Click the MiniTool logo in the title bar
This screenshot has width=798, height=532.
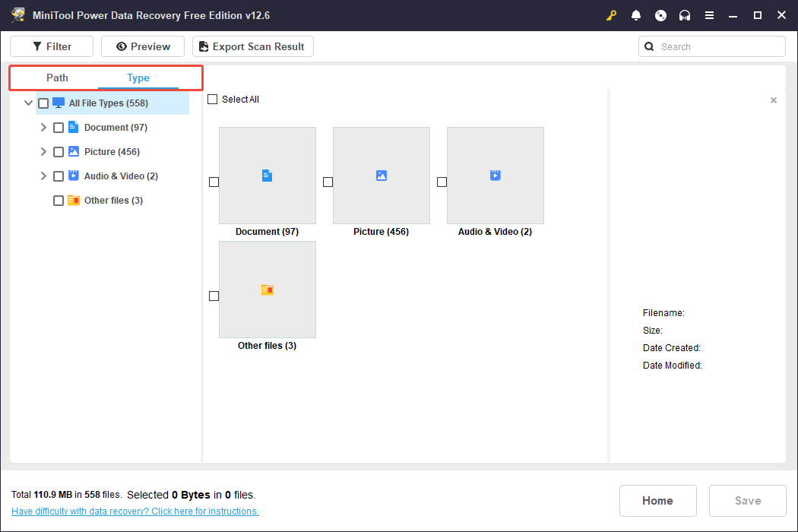[17, 14]
